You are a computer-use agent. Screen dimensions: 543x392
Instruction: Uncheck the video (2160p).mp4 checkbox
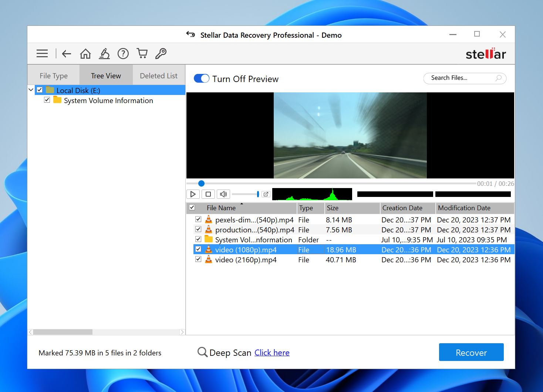point(198,259)
